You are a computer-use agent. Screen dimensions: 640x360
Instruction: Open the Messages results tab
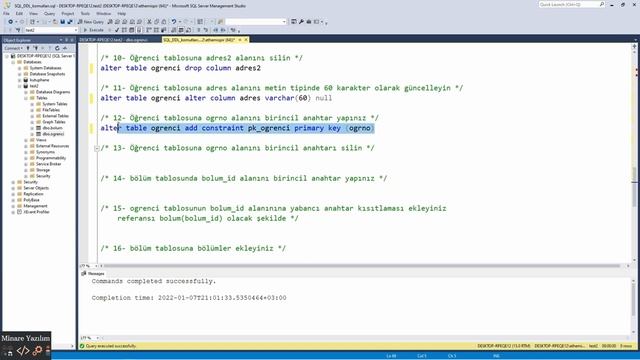click(x=93, y=273)
